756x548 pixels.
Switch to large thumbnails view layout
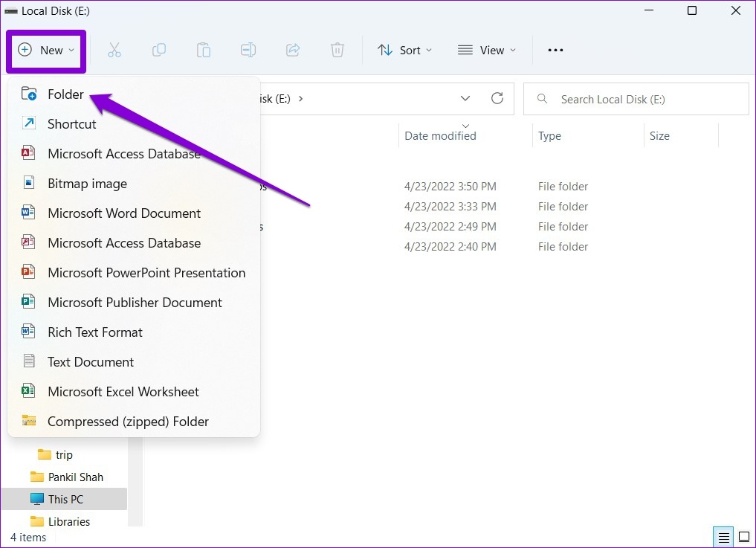(x=745, y=536)
